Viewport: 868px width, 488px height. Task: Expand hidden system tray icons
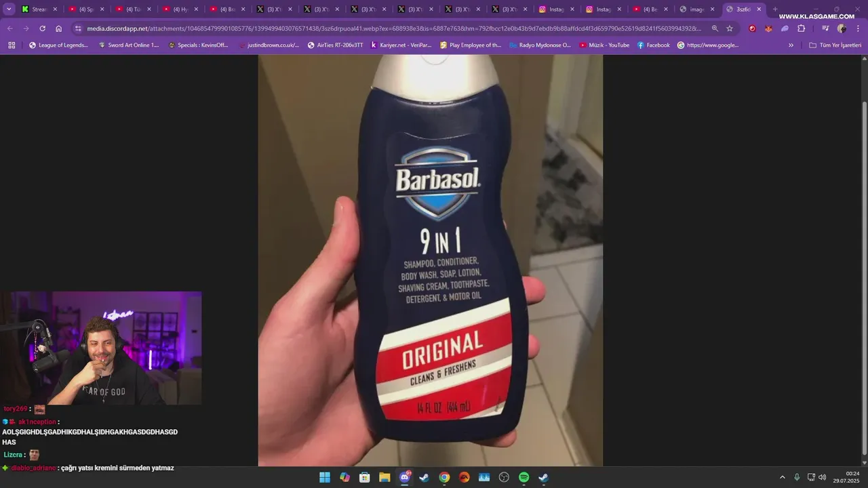(x=782, y=477)
